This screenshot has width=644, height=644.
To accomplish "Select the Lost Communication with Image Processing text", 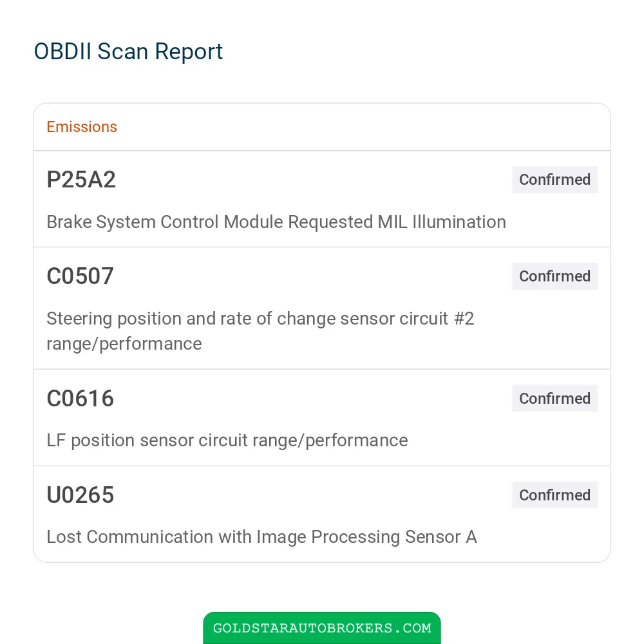I will pyautogui.click(x=261, y=537).
